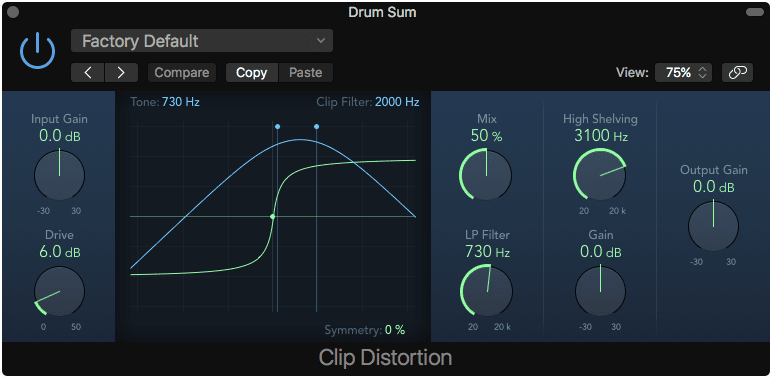
Task: Click the Drive knob
Action: (x=60, y=291)
